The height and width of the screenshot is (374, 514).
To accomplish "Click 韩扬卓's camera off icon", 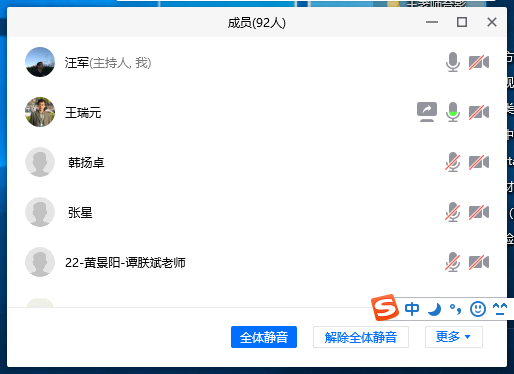I will [479, 162].
